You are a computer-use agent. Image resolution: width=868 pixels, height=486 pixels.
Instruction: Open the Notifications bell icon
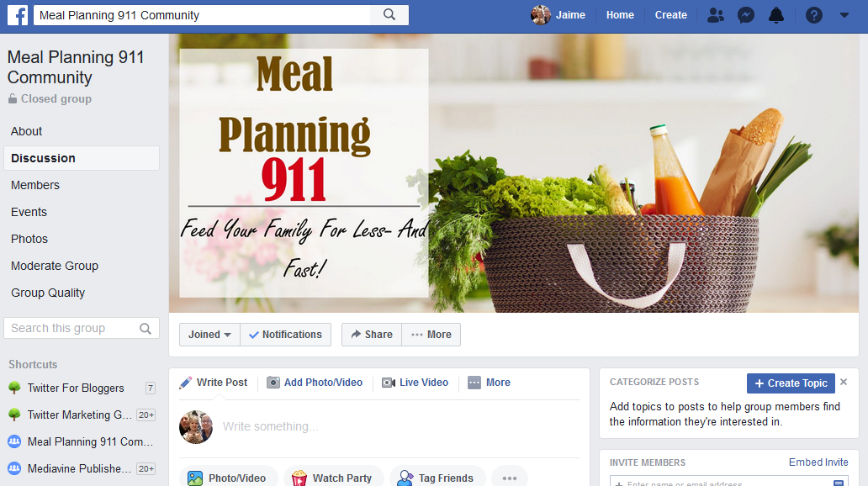tap(776, 15)
